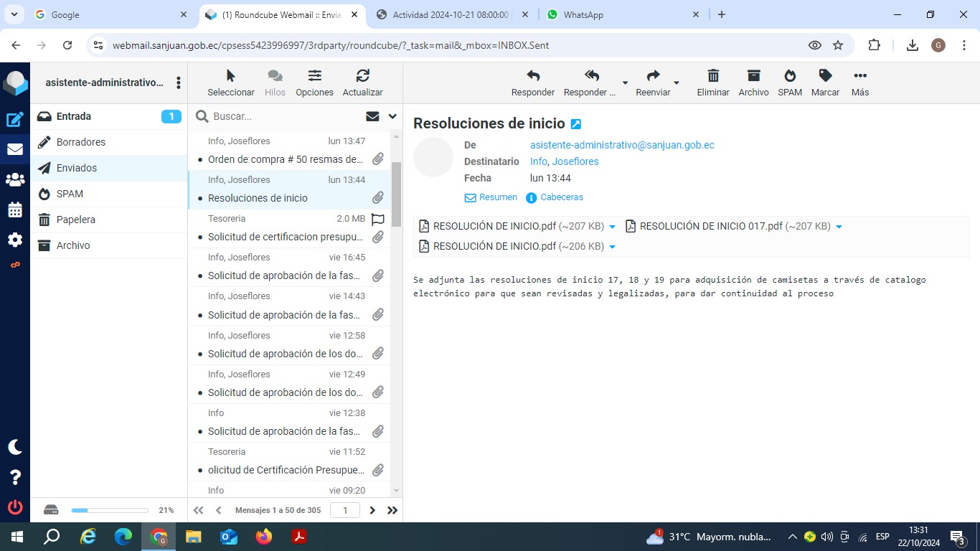Viewport: 980px width, 551px height.
Task: Click the message list vertical scrollbar
Action: pos(396,194)
